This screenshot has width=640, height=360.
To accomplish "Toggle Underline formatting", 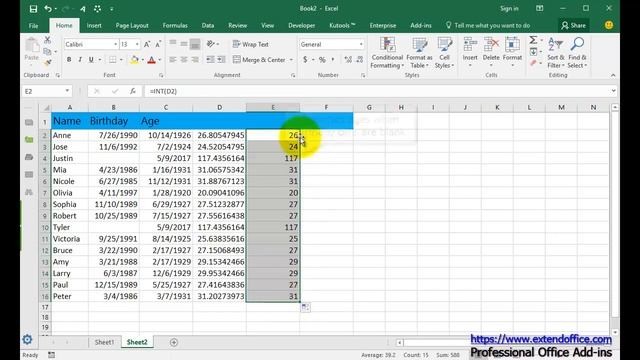I will coord(91,60).
